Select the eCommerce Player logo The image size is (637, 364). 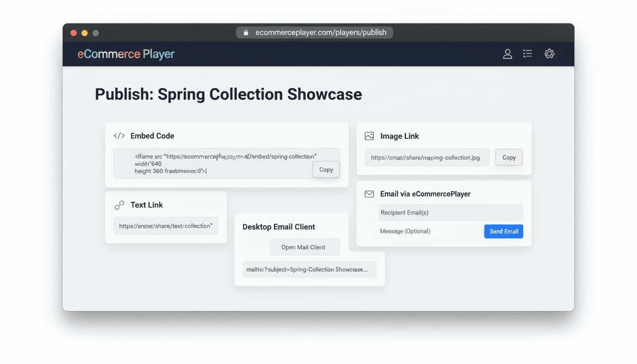[x=126, y=54]
